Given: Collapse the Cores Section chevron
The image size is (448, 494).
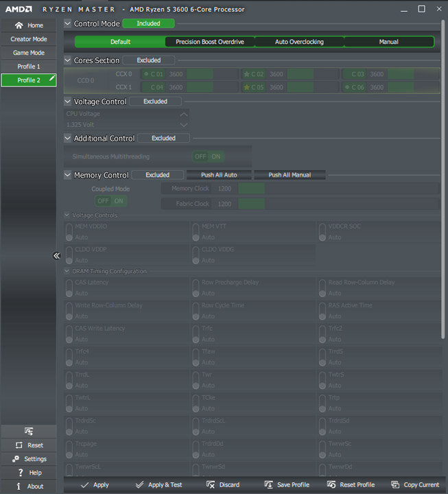Looking at the screenshot, I should 67,60.
